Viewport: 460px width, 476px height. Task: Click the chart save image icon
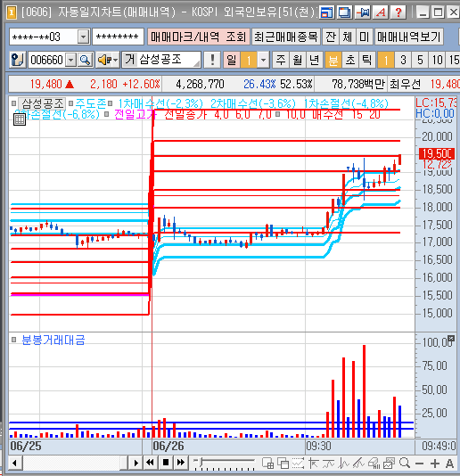(x=389, y=464)
